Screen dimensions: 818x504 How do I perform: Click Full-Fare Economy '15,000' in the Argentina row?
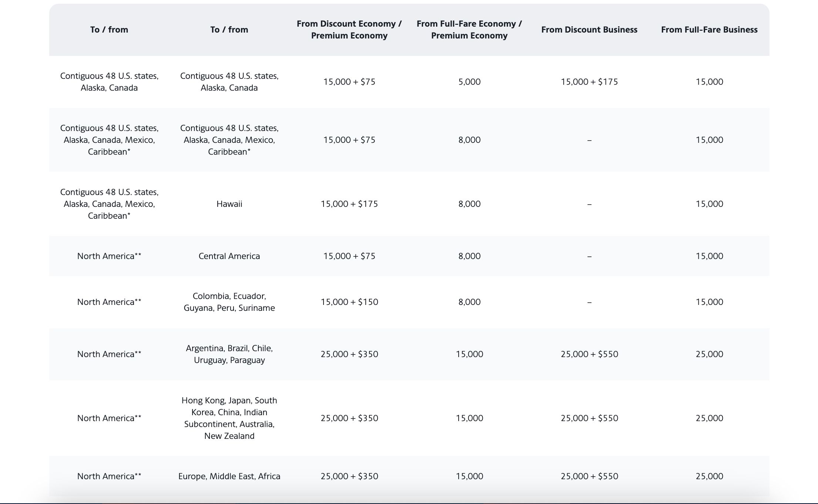pyautogui.click(x=469, y=354)
